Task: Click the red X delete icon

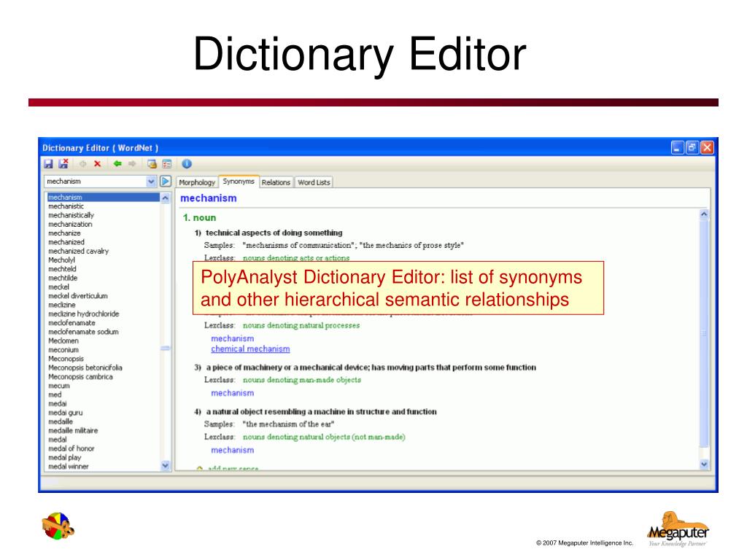Action: 97,164
